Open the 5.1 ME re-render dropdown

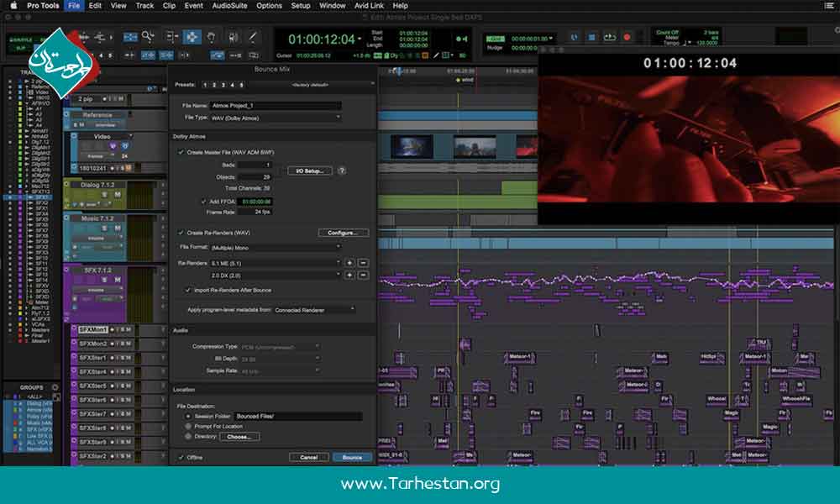276,263
